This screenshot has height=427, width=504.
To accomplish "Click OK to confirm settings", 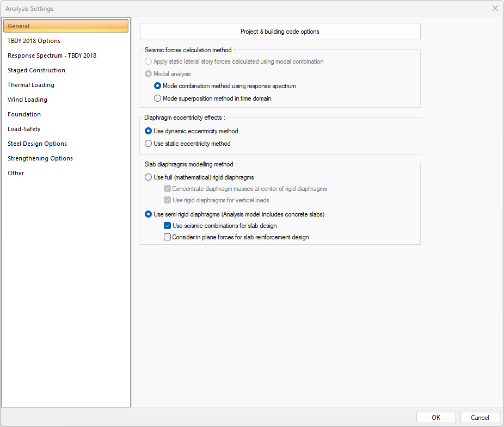I will point(436,418).
